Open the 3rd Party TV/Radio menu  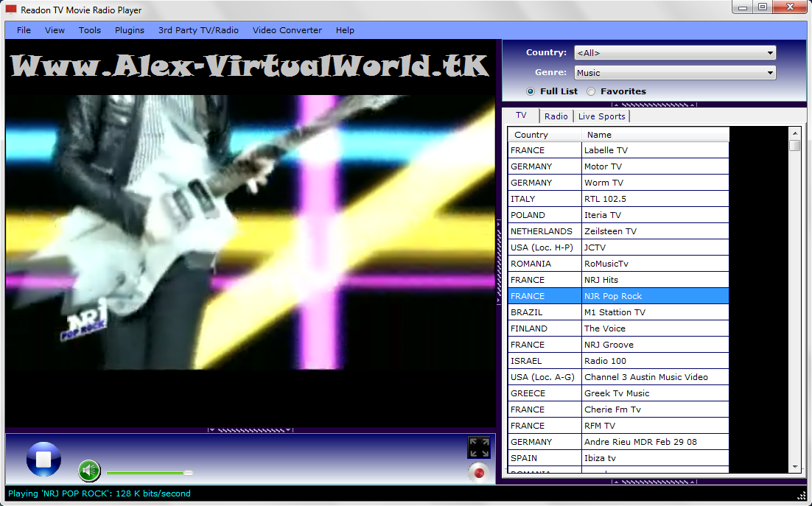point(198,30)
